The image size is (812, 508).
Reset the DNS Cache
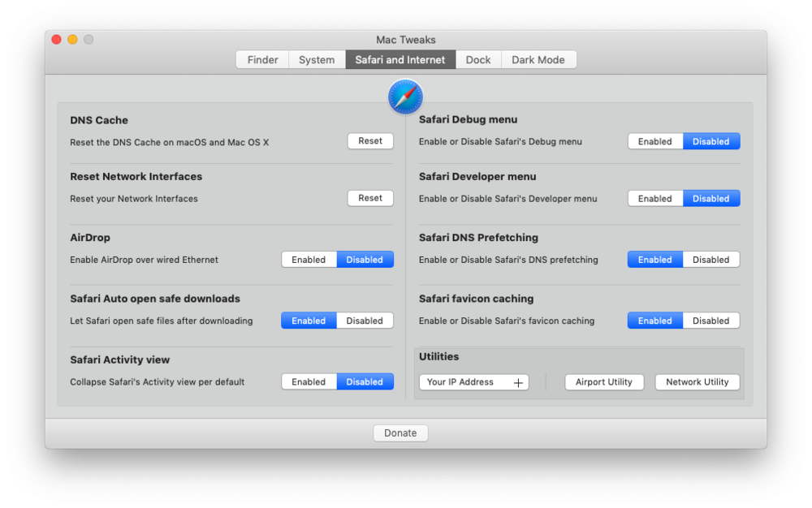tap(369, 140)
